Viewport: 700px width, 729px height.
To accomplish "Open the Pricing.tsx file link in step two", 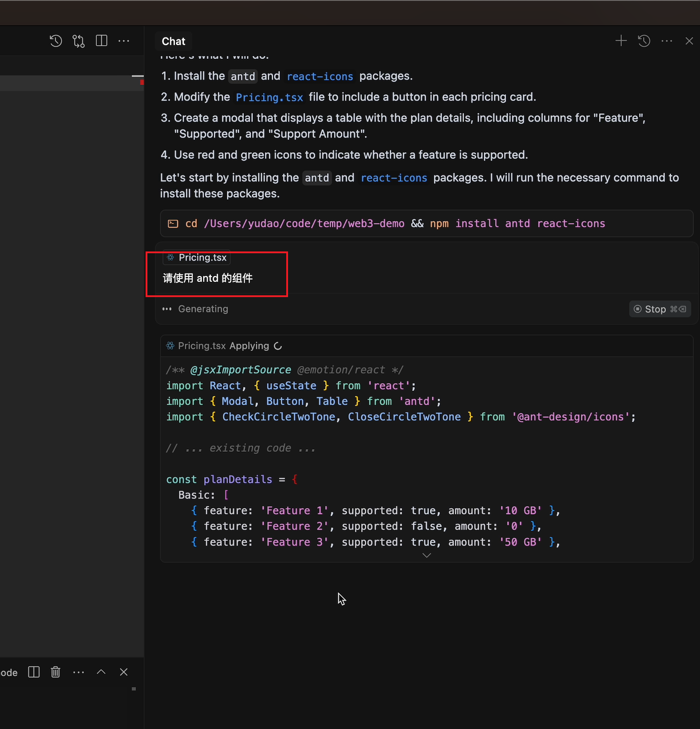I will 269,97.
